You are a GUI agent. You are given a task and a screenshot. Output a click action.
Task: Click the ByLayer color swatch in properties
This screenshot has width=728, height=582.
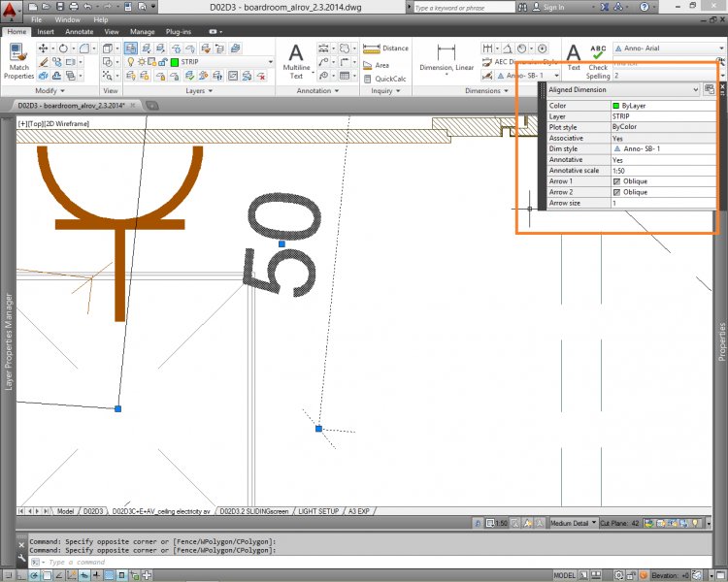[615, 105]
